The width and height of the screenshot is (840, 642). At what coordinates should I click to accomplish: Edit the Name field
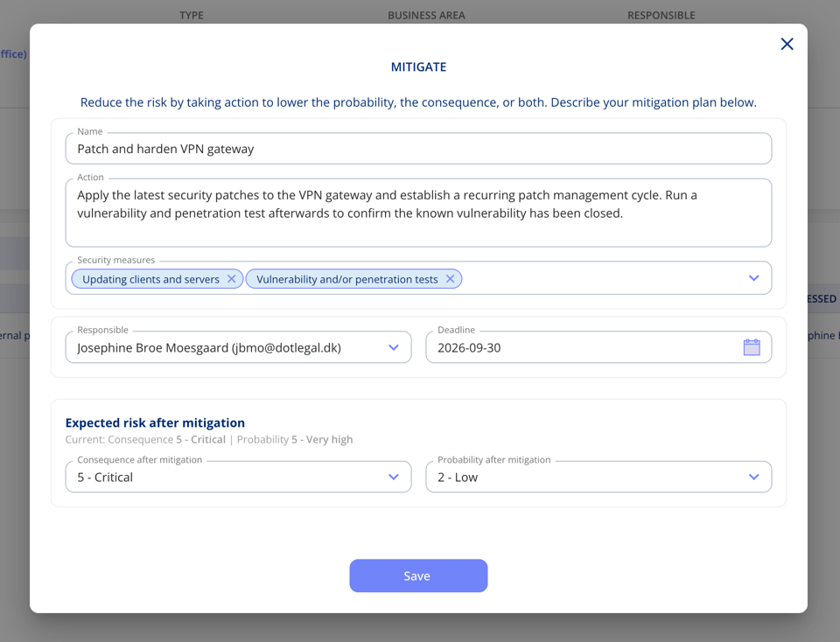[x=418, y=149]
